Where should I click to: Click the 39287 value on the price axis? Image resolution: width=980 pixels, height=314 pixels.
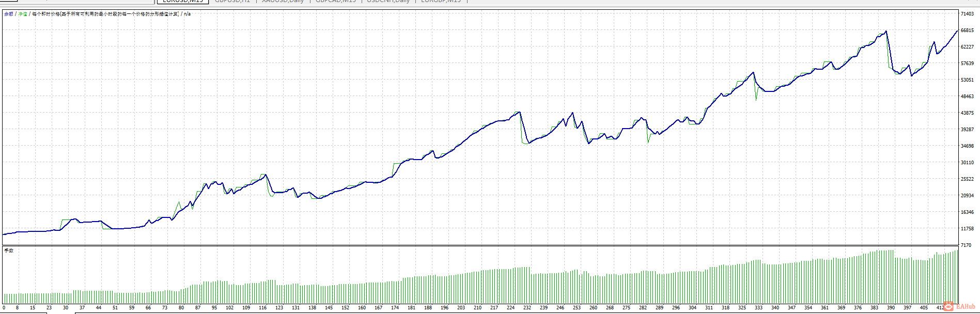(967, 130)
